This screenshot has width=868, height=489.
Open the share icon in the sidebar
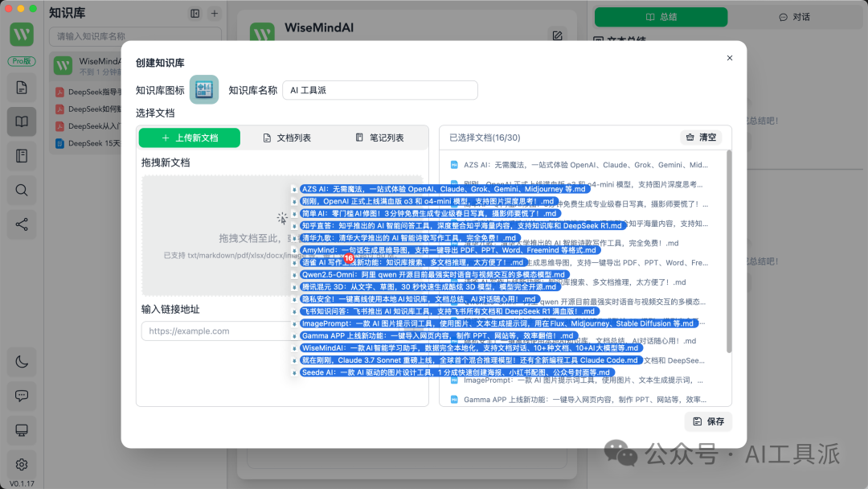click(x=22, y=225)
